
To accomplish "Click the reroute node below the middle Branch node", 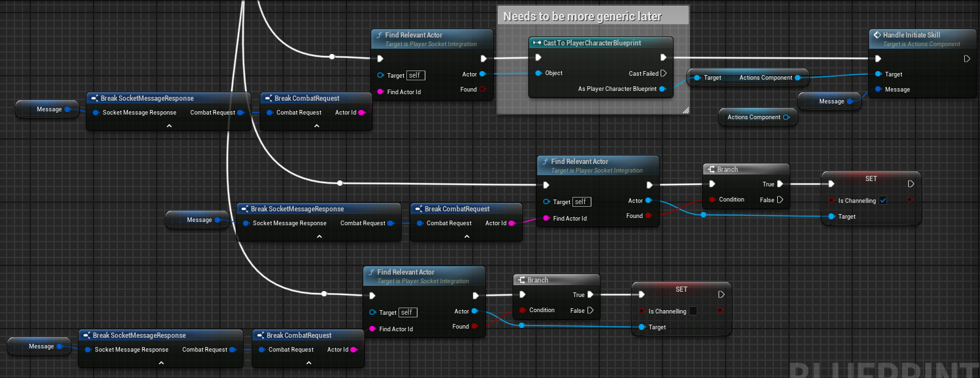I will (703, 215).
